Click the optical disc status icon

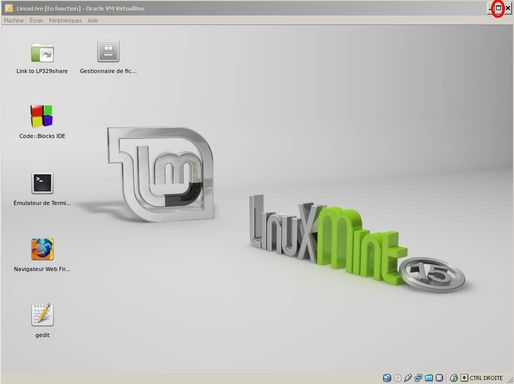click(397, 378)
